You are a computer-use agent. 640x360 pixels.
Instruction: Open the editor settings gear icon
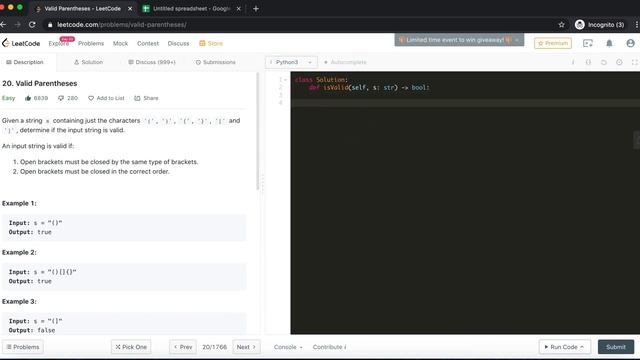619,62
